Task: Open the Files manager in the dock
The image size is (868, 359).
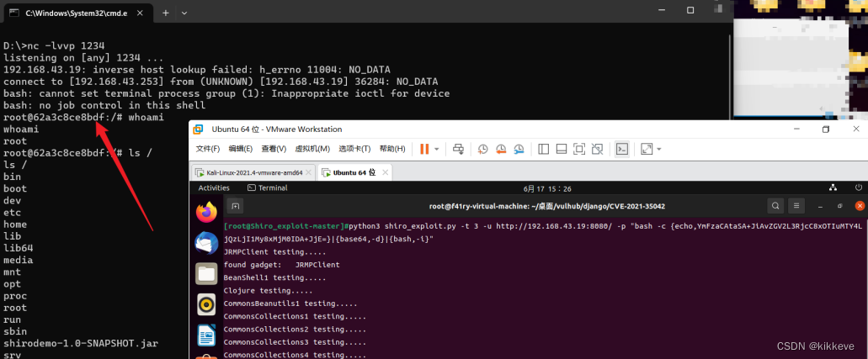Action: [206, 274]
